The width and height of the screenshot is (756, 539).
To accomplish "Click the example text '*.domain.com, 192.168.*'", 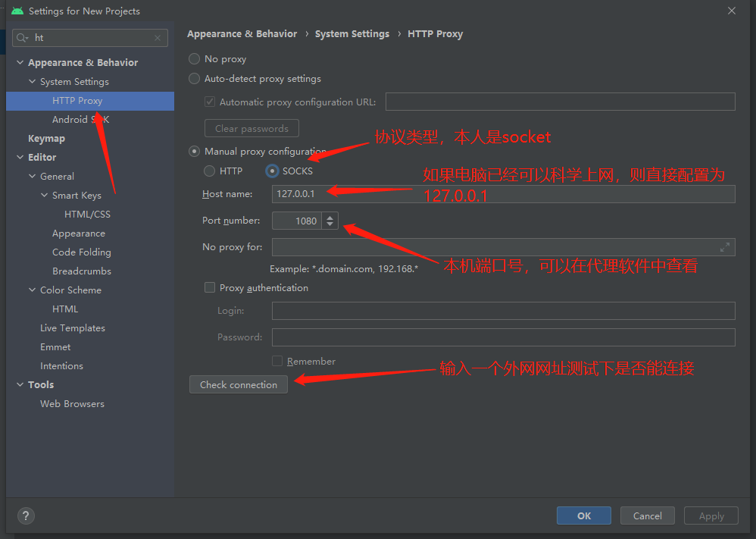I will 365,269.
